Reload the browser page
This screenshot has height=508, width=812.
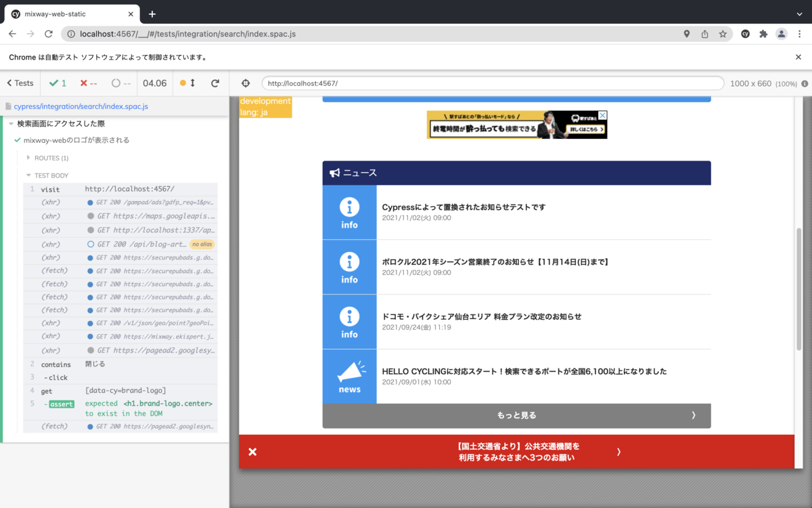click(49, 34)
